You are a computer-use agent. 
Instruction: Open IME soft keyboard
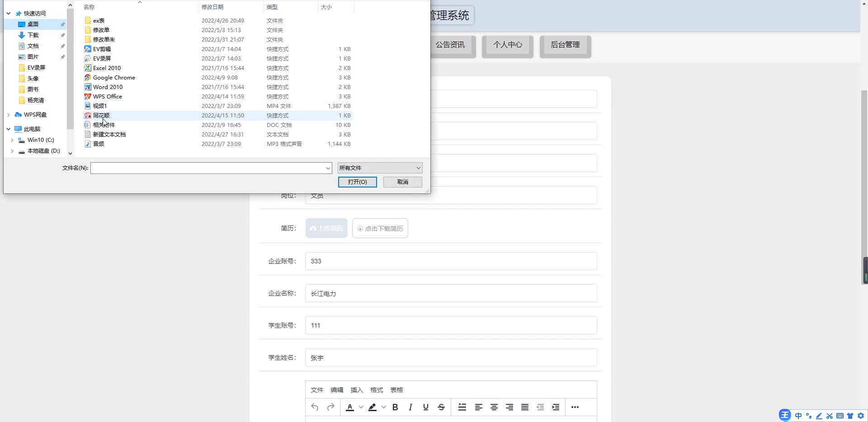click(x=840, y=416)
